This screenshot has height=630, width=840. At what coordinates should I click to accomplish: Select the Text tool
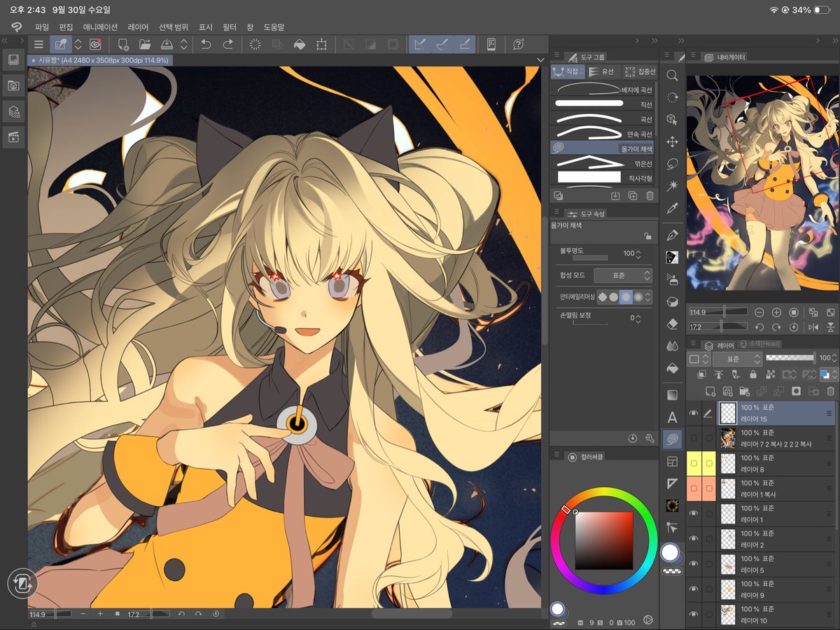(672, 417)
